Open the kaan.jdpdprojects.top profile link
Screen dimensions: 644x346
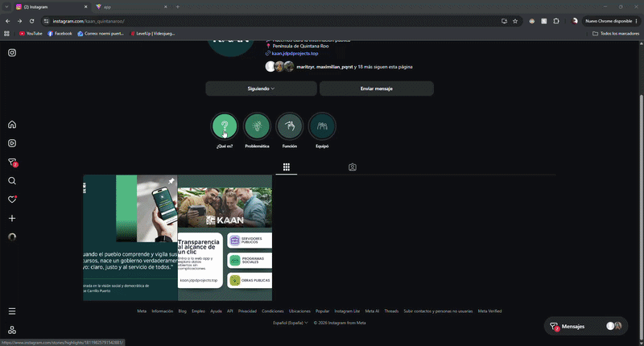tap(295, 53)
